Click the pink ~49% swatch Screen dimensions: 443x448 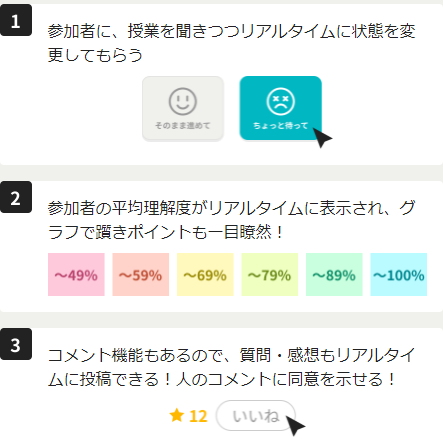point(76,274)
